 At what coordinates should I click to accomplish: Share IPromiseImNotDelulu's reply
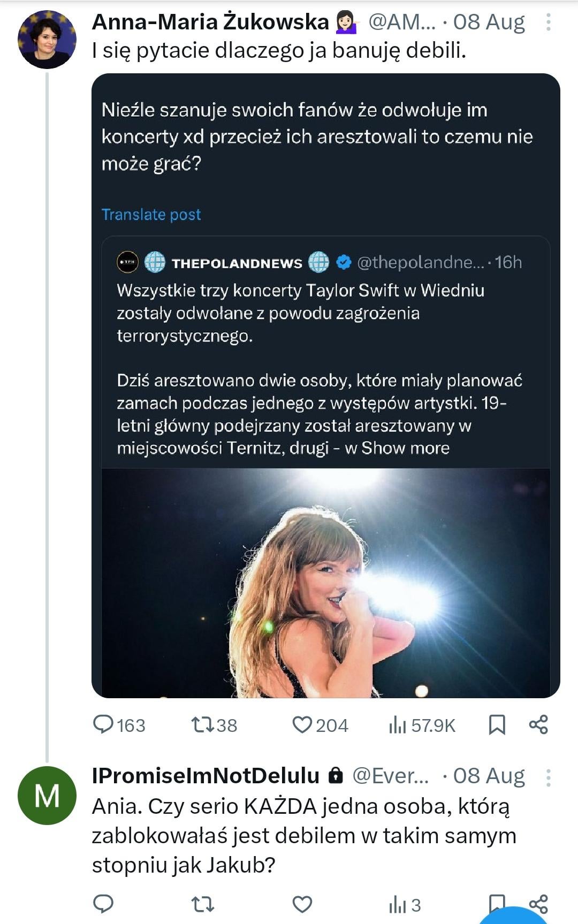point(538,904)
